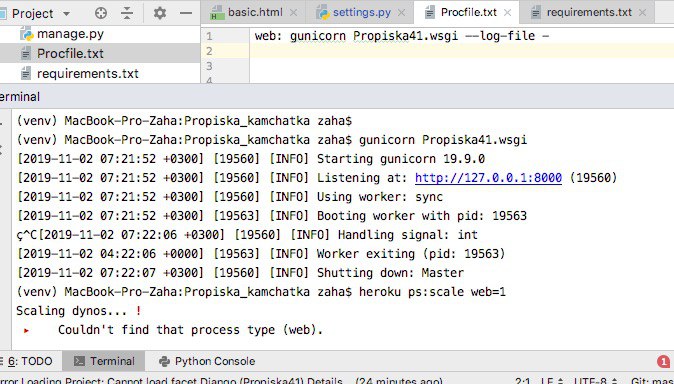The width and height of the screenshot is (674, 384).
Task: Hide the Project panel with minus icon
Action: pyautogui.click(x=186, y=13)
